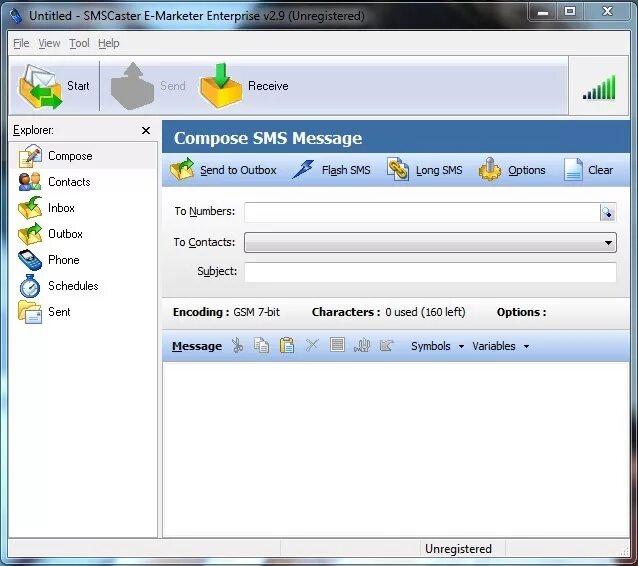The width and height of the screenshot is (638, 566).
Task: Click the Subject input field
Action: click(x=430, y=272)
